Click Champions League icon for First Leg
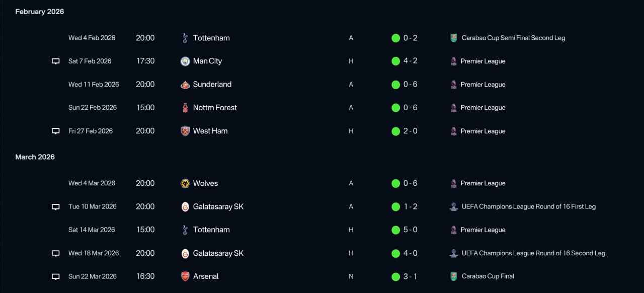Image resolution: width=644 pixels, height=293 pixels. coord(454,206)
